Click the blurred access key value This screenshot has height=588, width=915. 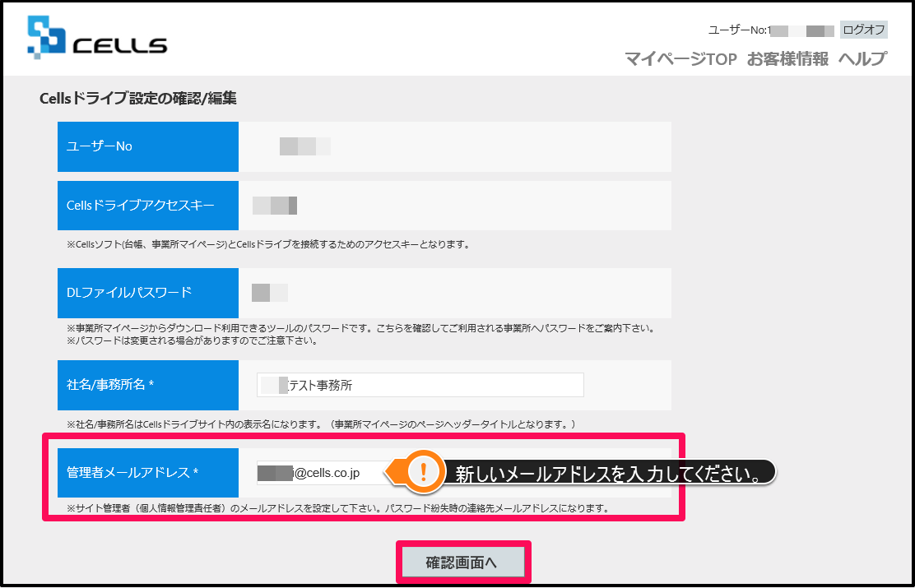tap(275, 206)
